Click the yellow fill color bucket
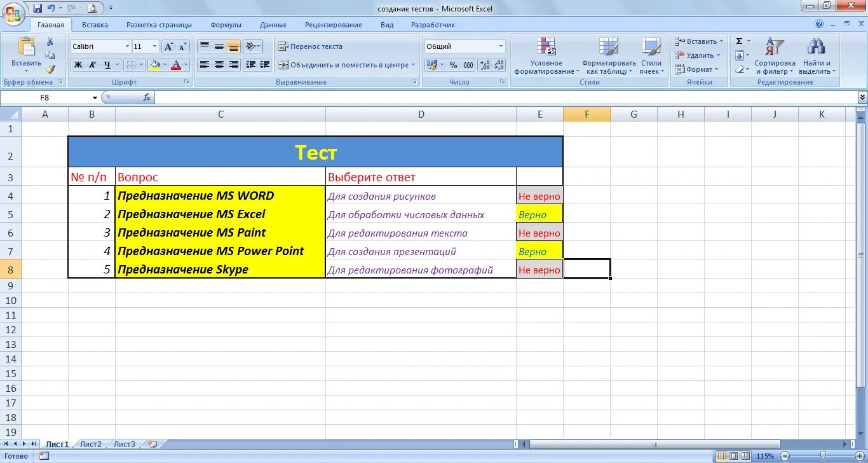Viewport: 868px width, 463px height. [x=155, y=65]
